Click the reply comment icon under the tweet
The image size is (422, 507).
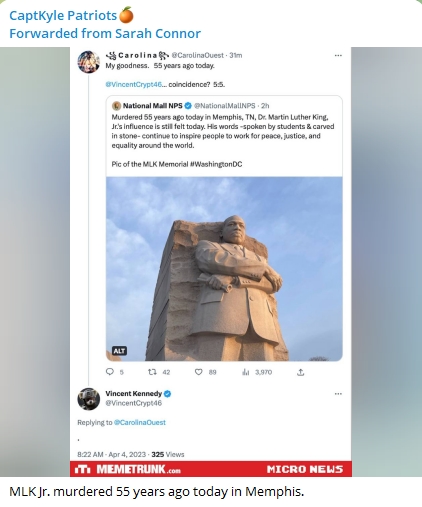click(x=110, y=372)
